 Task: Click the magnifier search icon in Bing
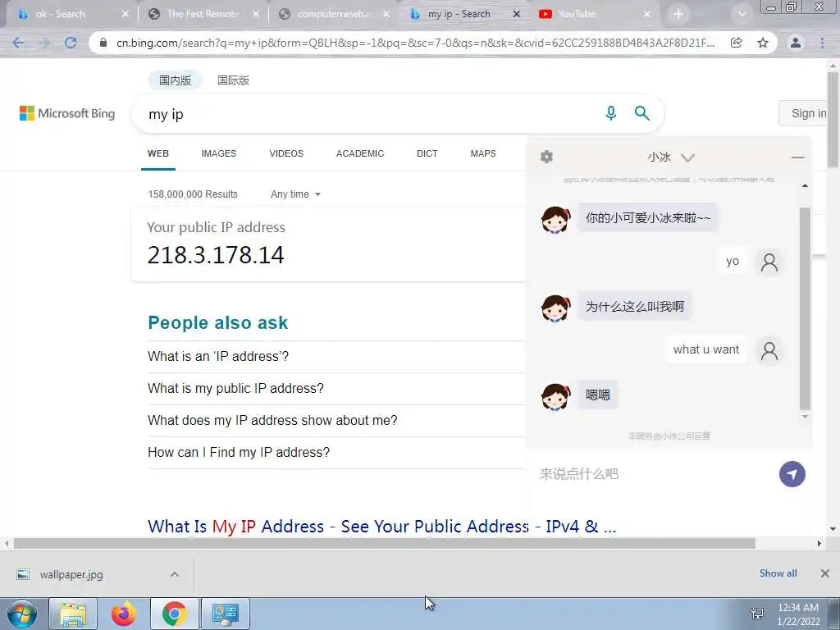641,113
